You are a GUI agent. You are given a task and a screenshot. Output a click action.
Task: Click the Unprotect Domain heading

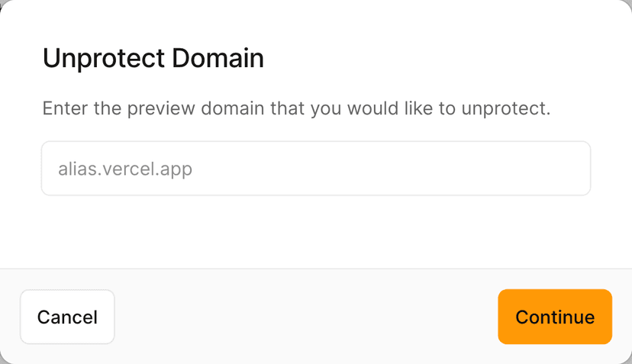(153, 58)
